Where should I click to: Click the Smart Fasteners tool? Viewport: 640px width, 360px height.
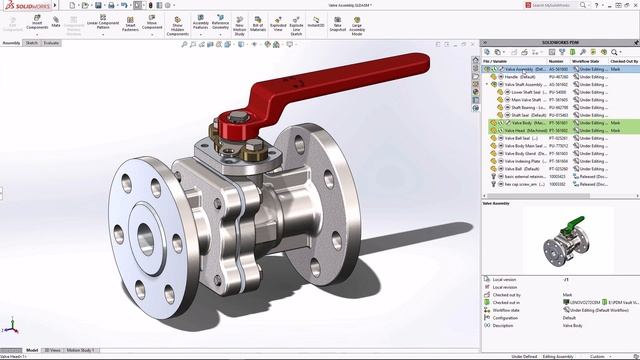click(130, 24)
